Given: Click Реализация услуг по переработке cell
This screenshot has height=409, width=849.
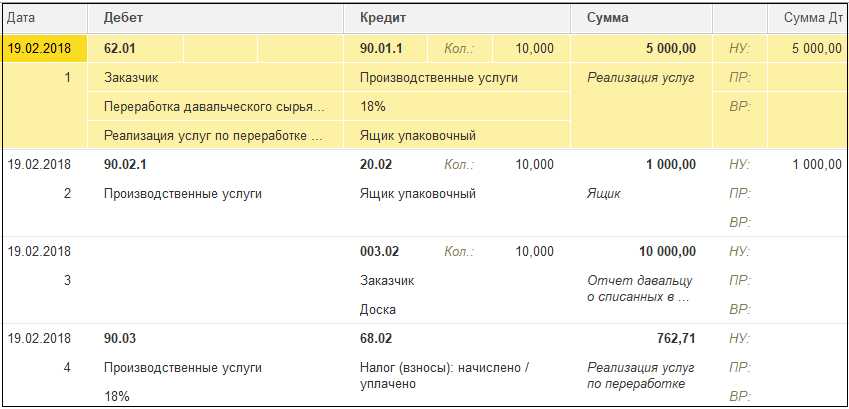Looking at the screenshot, I should point(215,135).
